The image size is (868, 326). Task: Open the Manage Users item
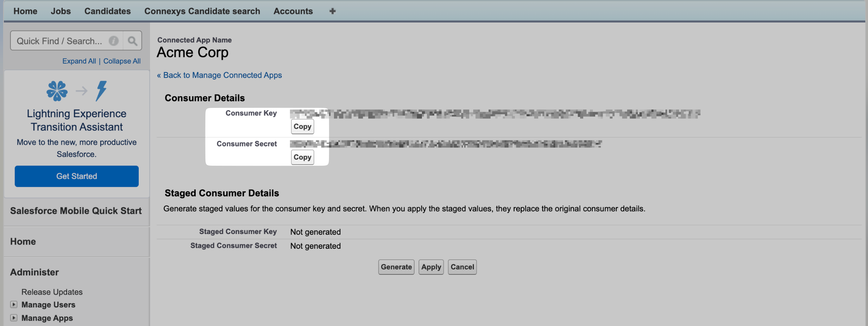(48, 305)
